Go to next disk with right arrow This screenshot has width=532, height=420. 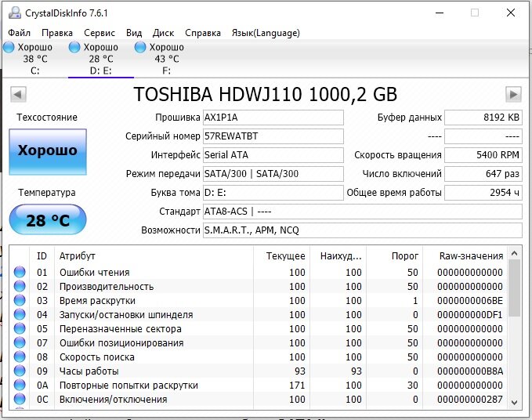(513, 94)
